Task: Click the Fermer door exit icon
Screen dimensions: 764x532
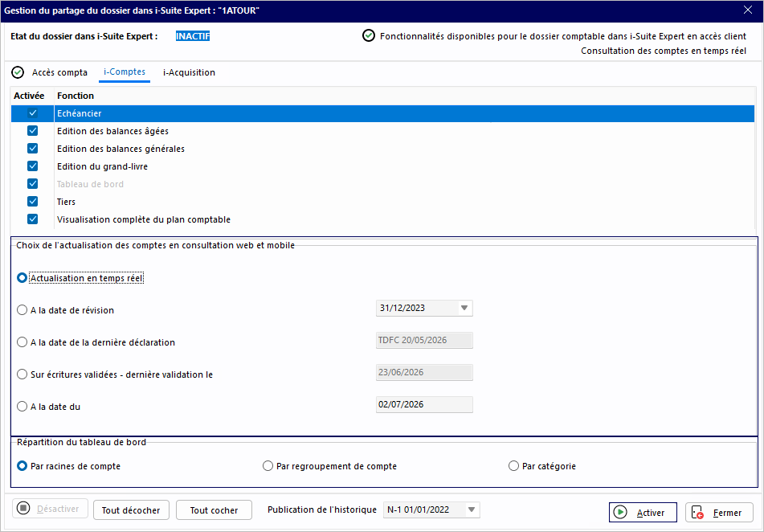Action: 698,513
